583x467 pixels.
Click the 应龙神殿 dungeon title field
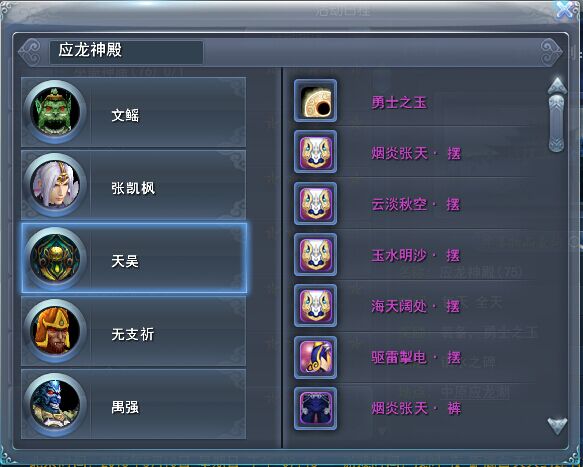[x=126, y=52]
